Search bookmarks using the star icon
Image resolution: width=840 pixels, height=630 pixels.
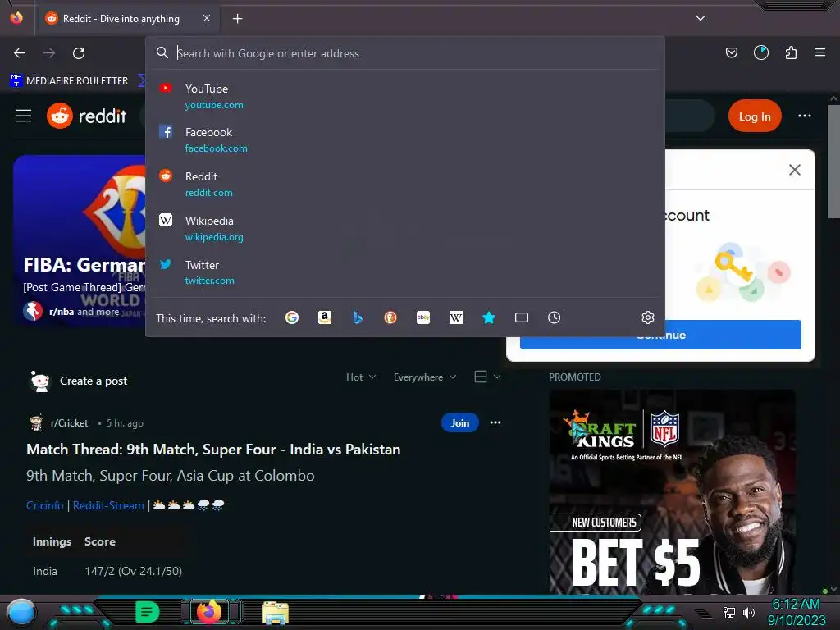pyautogui.click(x=489, y=317)
